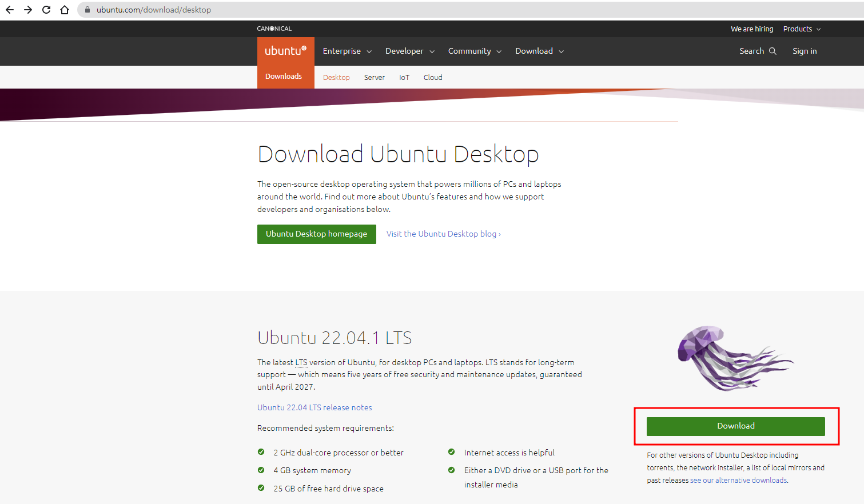This screenshot has height=504, width=864.
Task: Click the Ubuntu logo
Action: tap(285, 51)
